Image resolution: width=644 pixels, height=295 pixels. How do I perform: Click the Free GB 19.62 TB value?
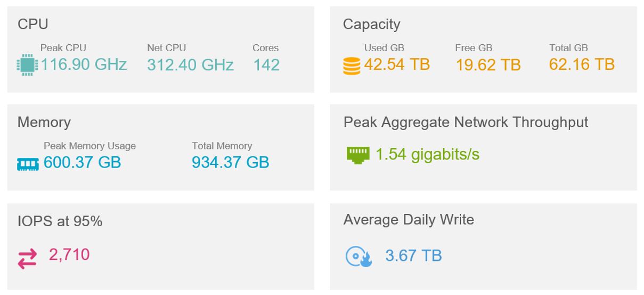point(488,65)
